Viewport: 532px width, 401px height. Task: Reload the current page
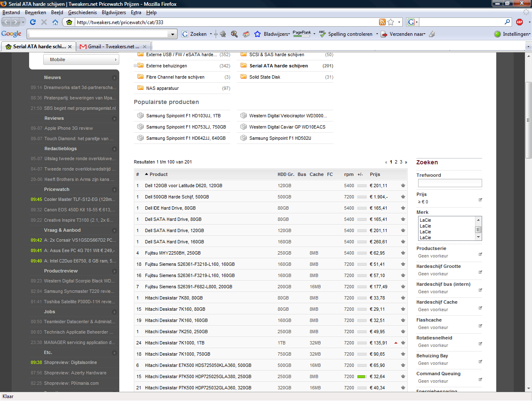[x=33, y=22]
